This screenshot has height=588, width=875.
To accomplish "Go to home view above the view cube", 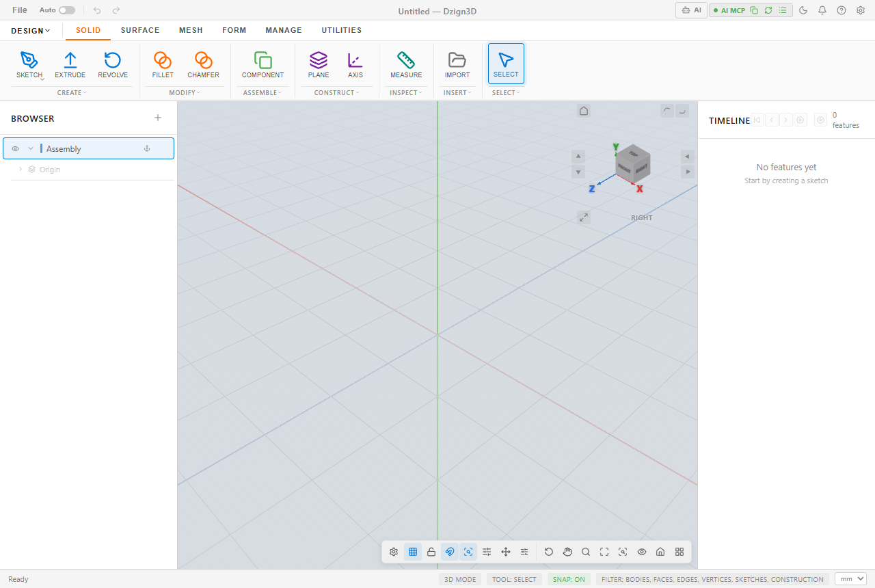I will [584, 111].
